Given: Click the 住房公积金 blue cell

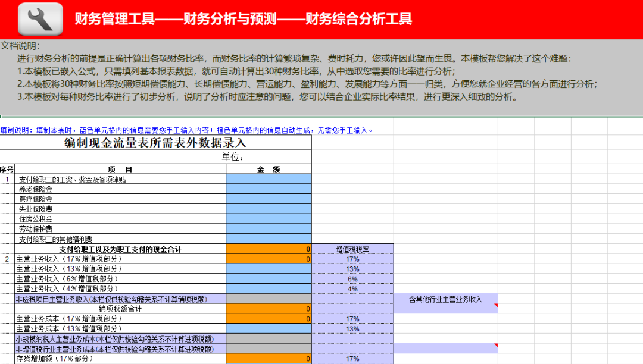Looking at the screenshot, I should 268,219.
